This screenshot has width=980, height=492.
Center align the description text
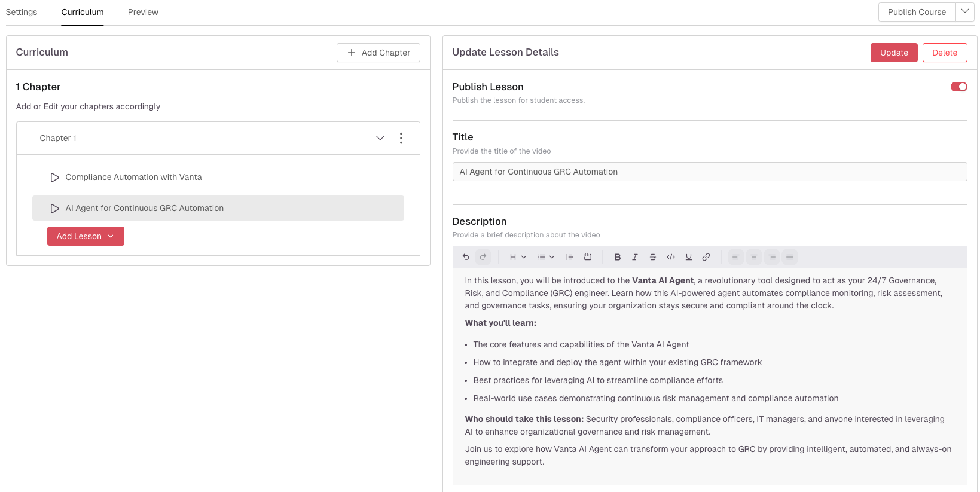[753, 257]
